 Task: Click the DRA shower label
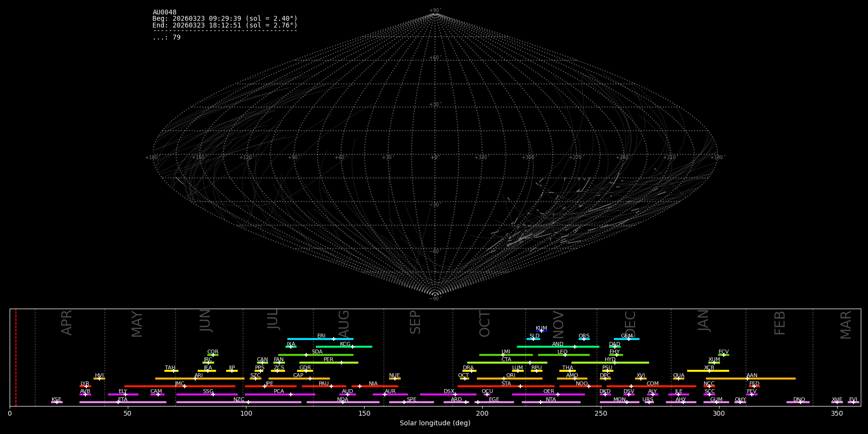coord(468,368)
